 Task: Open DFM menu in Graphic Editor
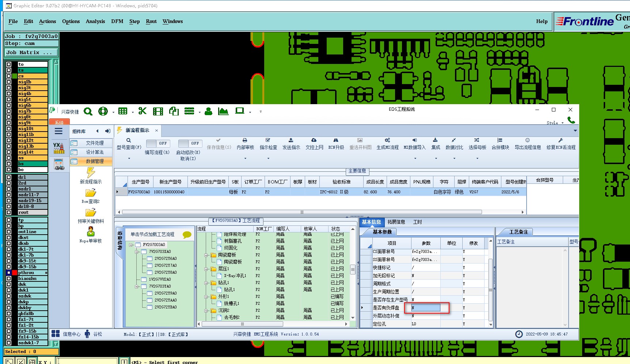pos(117,21)
